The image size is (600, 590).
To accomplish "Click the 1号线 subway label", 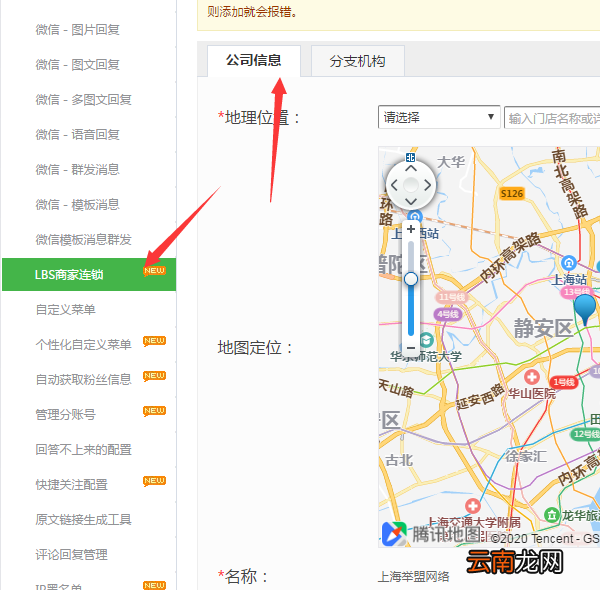I will pos(564,382).
